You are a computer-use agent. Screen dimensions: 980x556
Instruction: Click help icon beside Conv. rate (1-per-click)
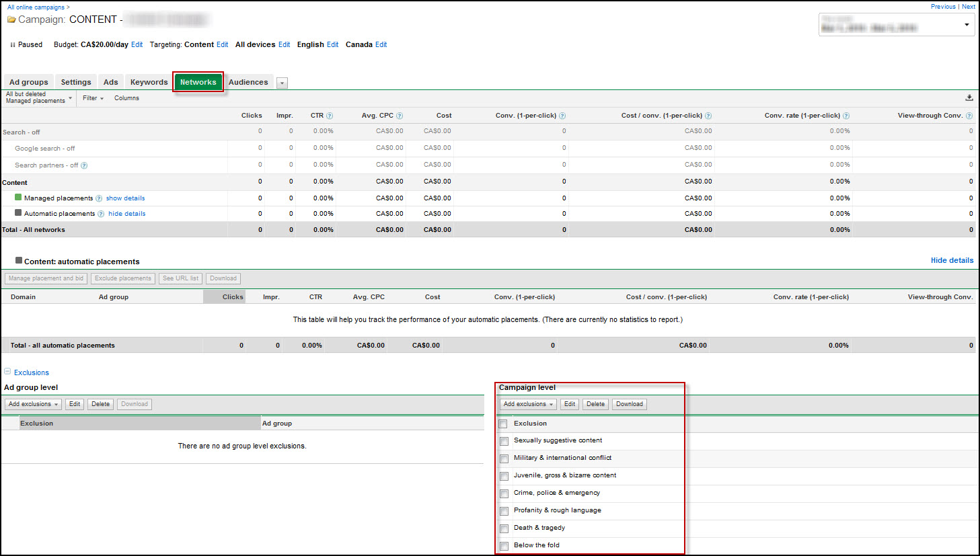(x=846, y=116)
